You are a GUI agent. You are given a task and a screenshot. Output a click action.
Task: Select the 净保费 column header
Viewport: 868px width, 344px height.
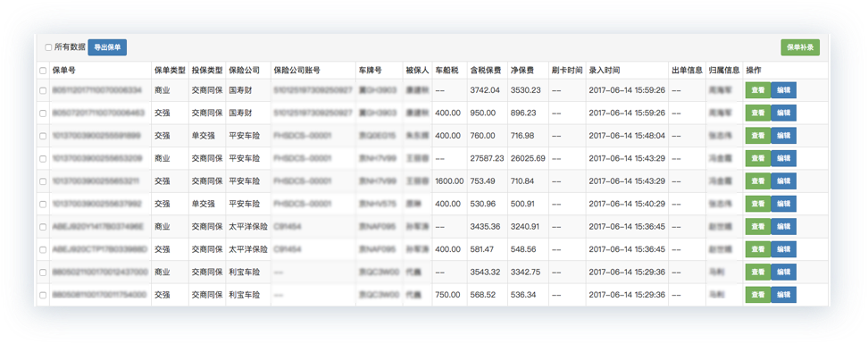pyautogui.click(x=522, y=71)
